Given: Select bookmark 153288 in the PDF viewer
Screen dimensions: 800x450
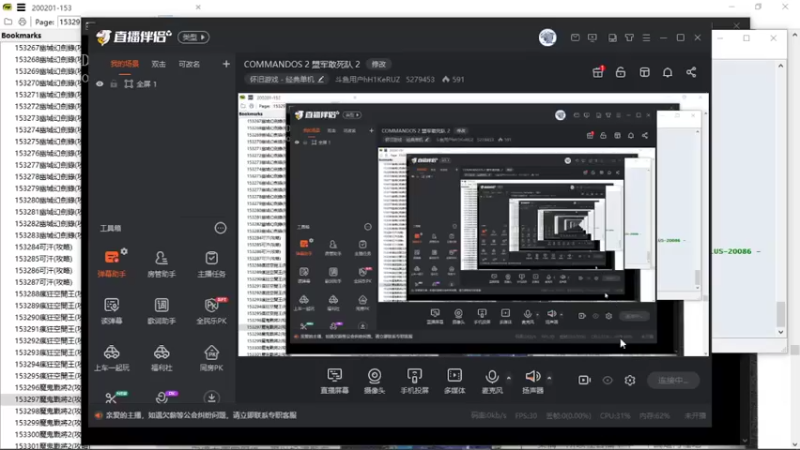Looking at the screenshot, I should pyautogui.click(x=47, y=294).
